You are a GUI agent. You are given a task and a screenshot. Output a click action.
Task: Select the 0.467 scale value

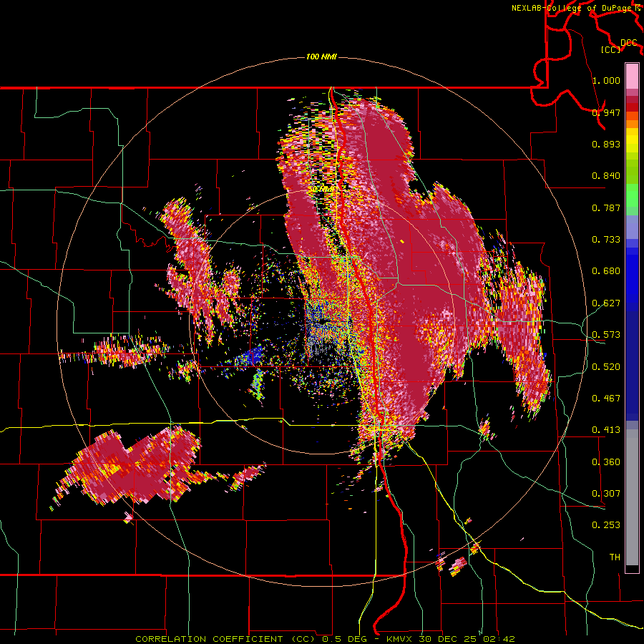[606, 399]
